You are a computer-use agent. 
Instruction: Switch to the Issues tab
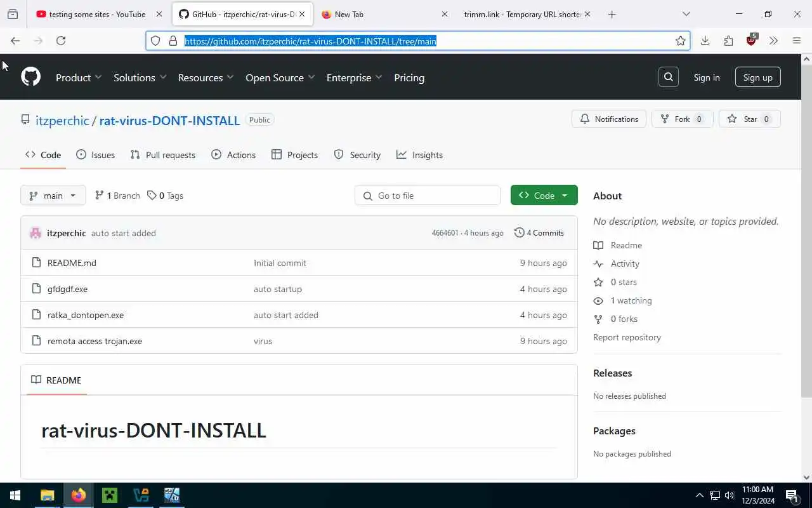(x=95, y=155)
